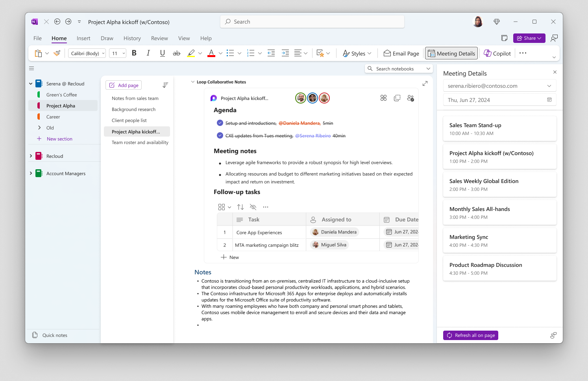Viewport: 588px width, 381px height.
Task: Uncheck Setup and introductions agenda item
Action: (220, 123)
